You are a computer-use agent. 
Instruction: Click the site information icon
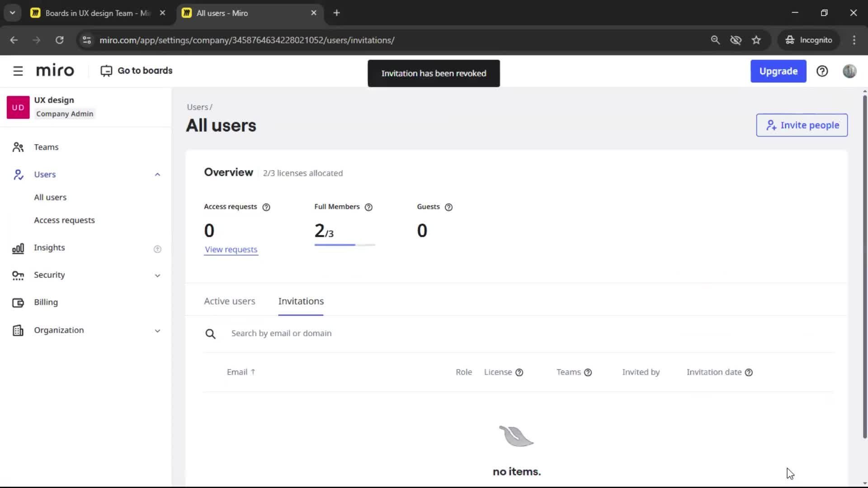click(87, 40)
